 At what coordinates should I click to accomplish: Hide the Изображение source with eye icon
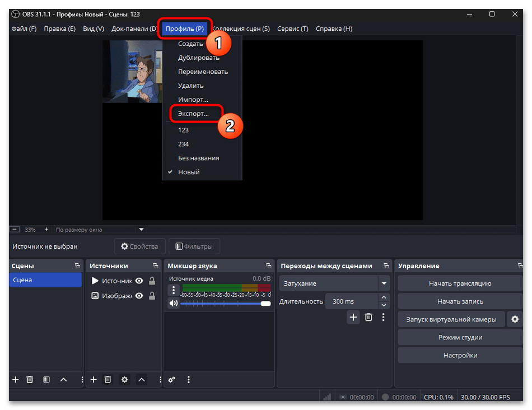click(x=139, y=296)
